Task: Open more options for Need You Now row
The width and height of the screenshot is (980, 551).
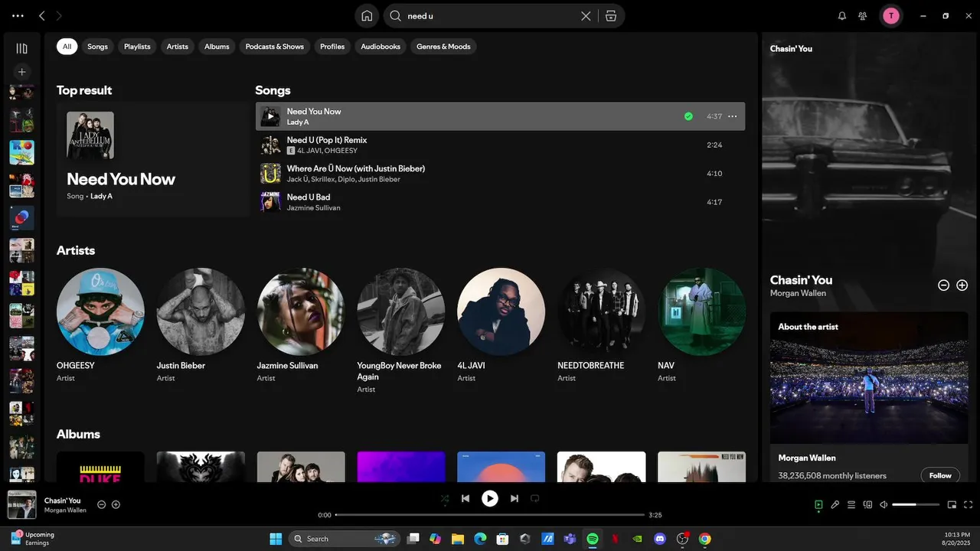Action: click(732, 116)
